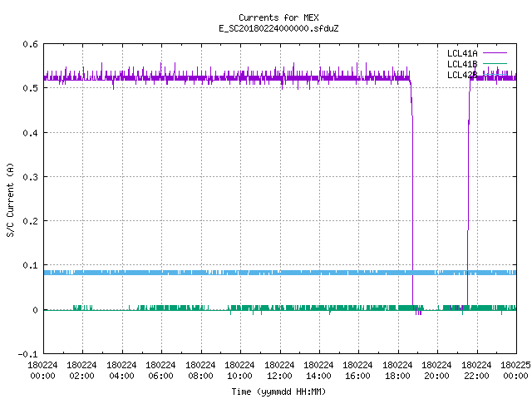Click the '180224 08:00' x-axis tick label
The height and width of the screenshot is (399, 532).
click(200, 371)
